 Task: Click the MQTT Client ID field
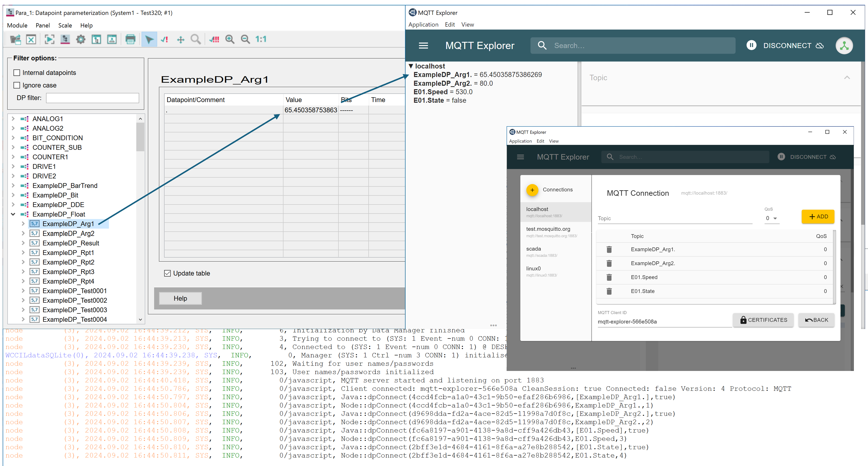click(664, 321)
